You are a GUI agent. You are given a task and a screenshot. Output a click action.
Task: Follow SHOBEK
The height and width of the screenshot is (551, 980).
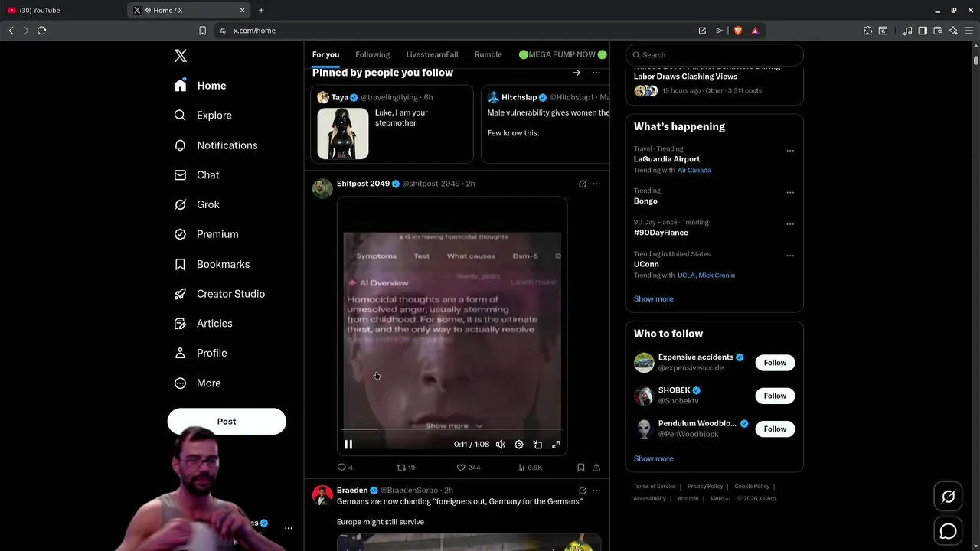[775, 396]
